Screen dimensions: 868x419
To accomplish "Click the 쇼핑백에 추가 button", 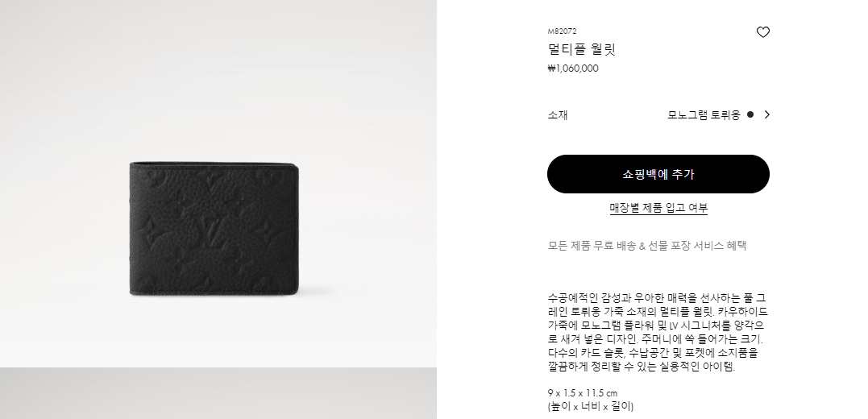I will coord(658,174).
